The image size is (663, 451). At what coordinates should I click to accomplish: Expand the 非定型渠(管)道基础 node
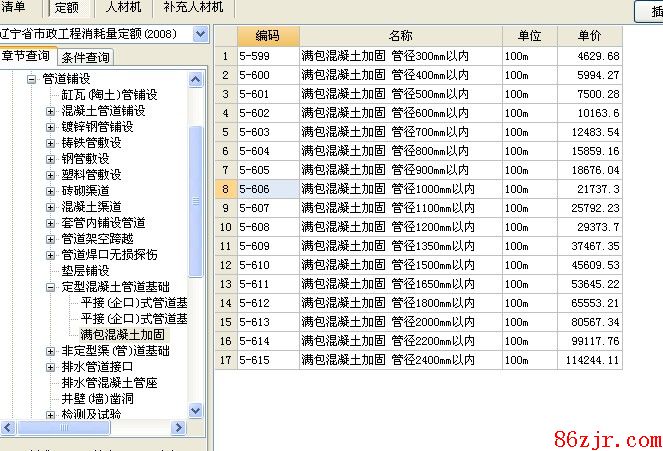coord(51,351)
